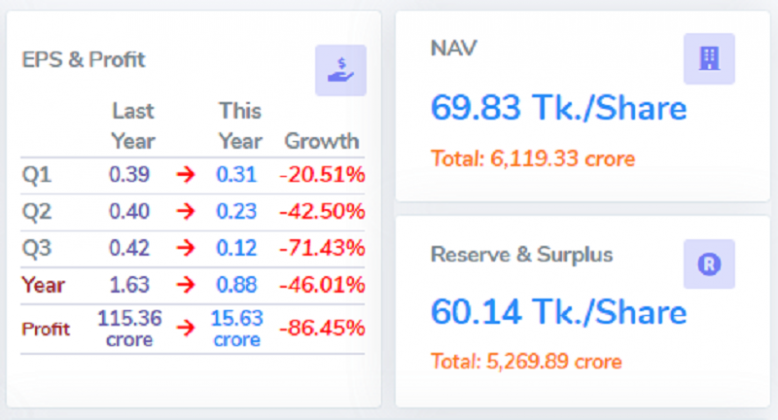Click the red arrow in Q1 row
This screenshot has height=420, width=778.
[185, 176]
